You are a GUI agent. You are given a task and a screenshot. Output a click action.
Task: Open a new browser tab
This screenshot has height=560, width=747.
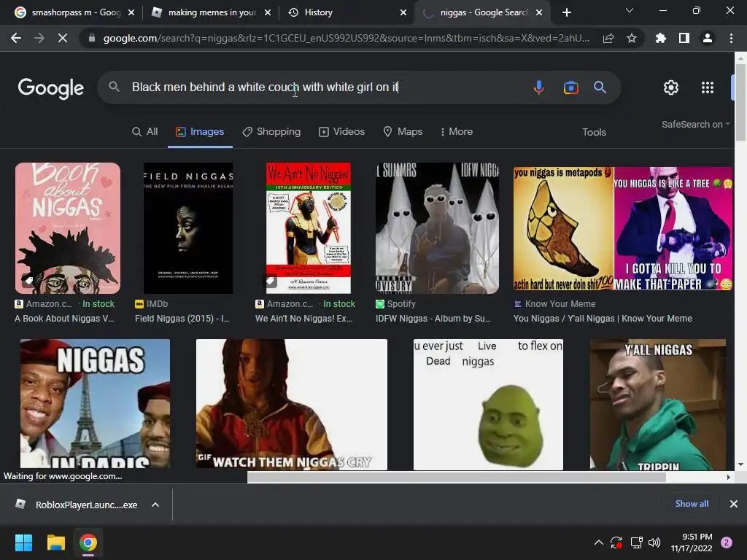pyautogui.click(x=566, y=12)
